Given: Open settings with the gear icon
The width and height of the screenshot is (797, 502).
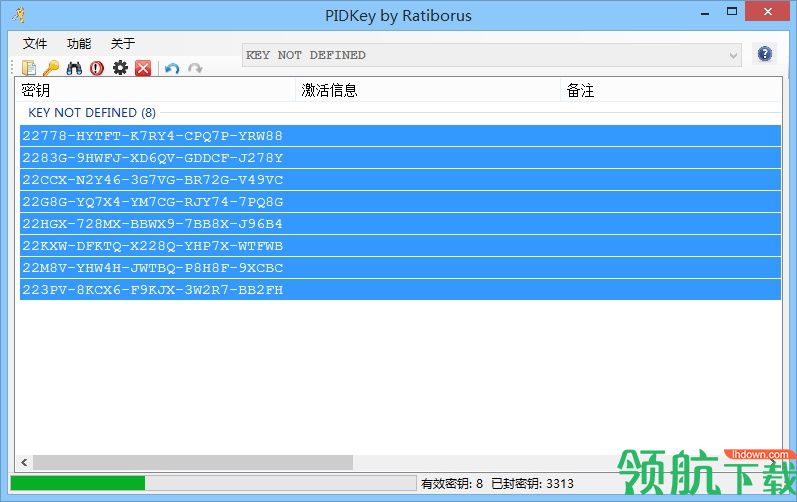Looking at the screenshot, I should 120,68.
